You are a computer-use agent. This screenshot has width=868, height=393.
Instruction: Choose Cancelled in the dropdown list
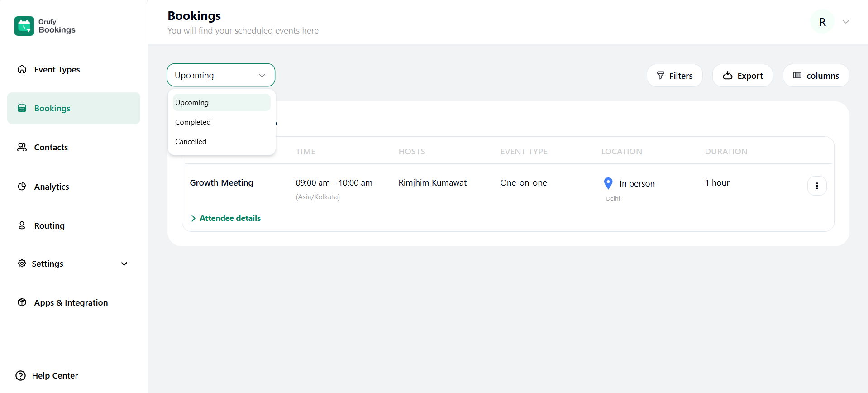(x=191, y=142)
